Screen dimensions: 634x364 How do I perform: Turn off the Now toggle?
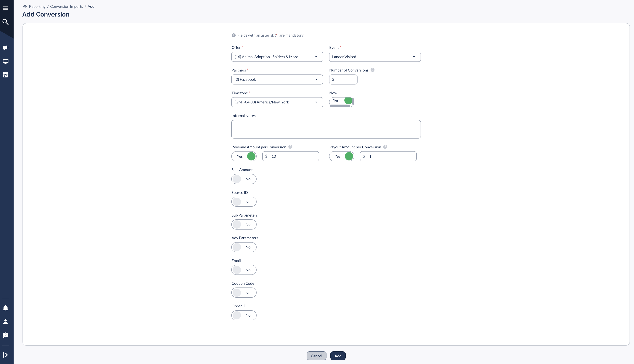pyautogui.click(x=342, y=102)
